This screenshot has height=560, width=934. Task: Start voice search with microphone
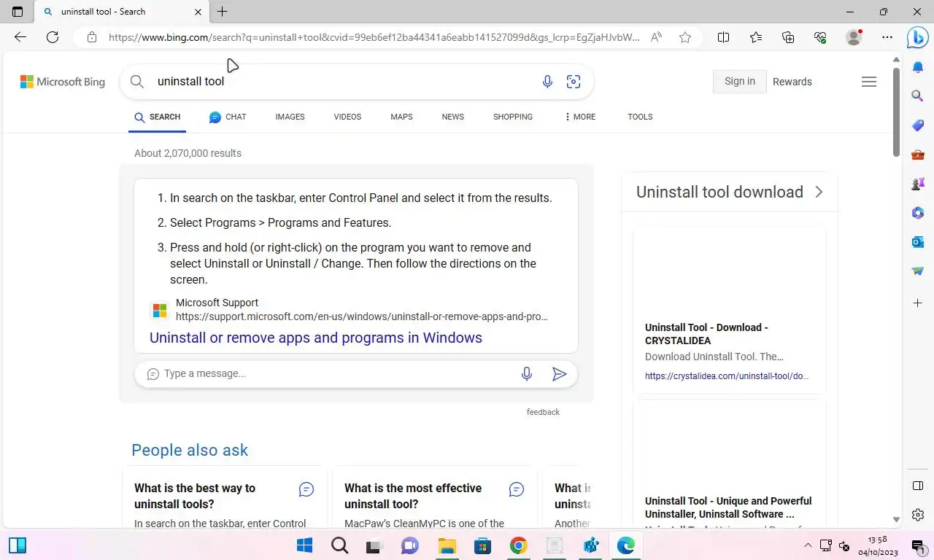click(547, 82)
